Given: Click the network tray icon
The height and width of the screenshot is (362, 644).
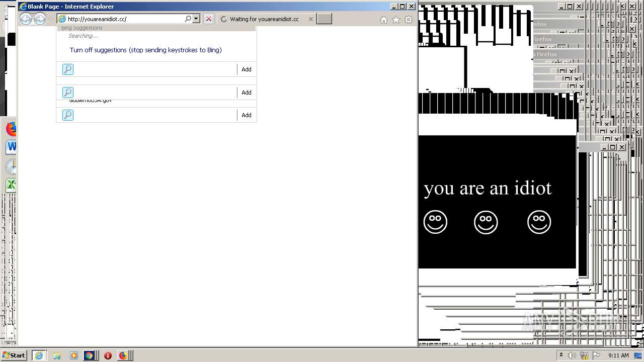Looking at the screenshot, I should coord(584,355).
